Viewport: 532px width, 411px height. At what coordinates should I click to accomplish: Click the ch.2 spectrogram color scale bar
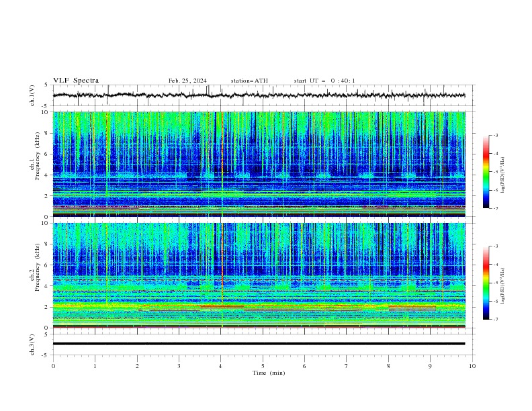[x=486, y=283]
